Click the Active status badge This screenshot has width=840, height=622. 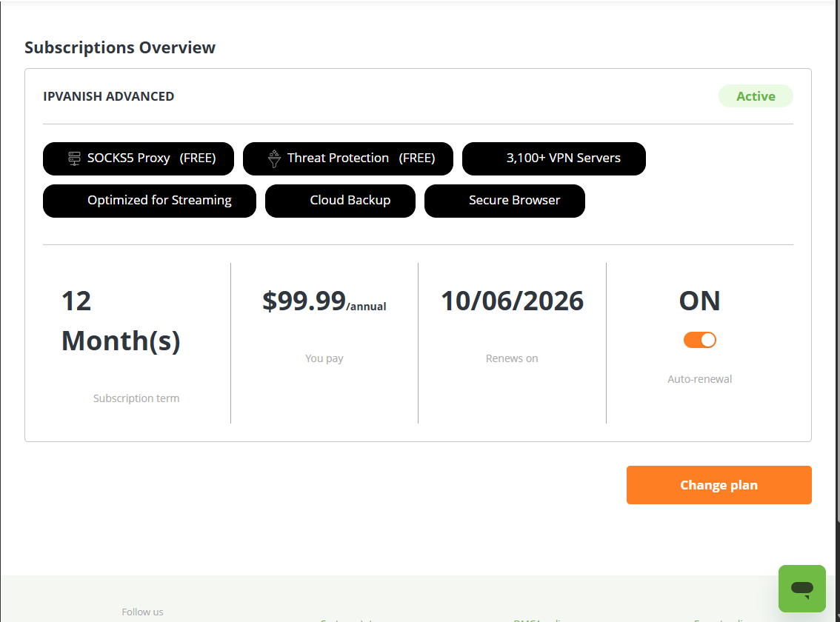(756, 96)
